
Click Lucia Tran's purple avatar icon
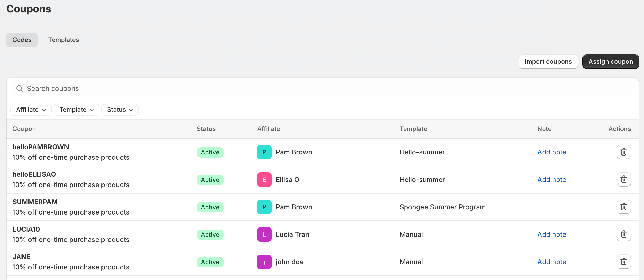click(x=264, y=234)
